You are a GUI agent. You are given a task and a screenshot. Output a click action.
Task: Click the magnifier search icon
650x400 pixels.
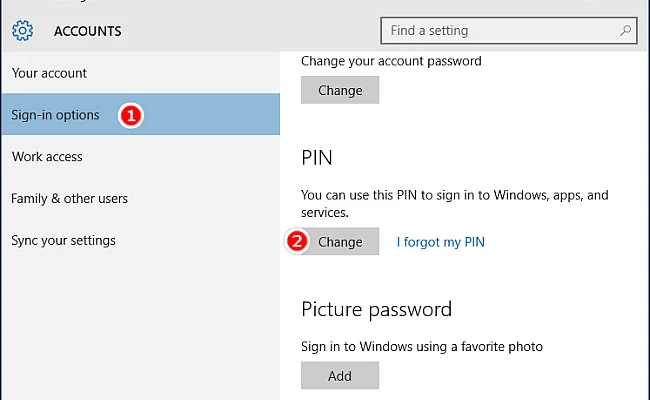625,30
